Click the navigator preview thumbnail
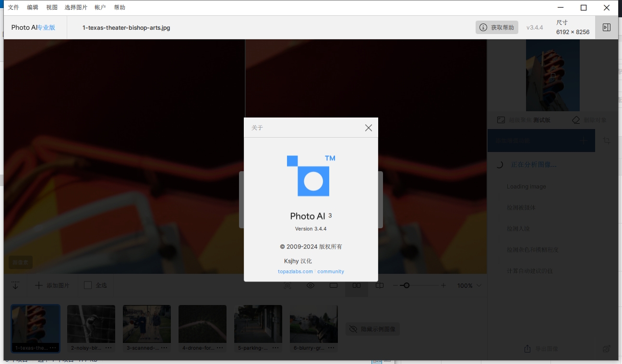 (553, 75)
